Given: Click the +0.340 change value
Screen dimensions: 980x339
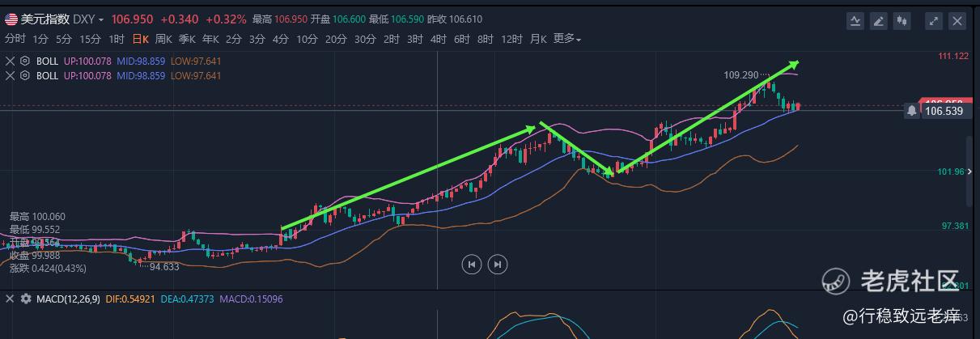Looking at the screenshot, I should click(x=180, y=19).
